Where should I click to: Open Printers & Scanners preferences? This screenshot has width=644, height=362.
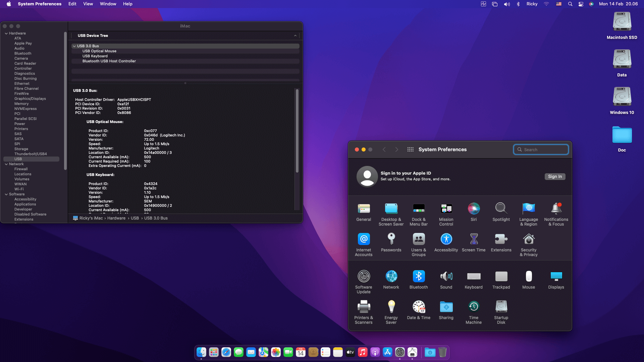(x=364, y=313)
